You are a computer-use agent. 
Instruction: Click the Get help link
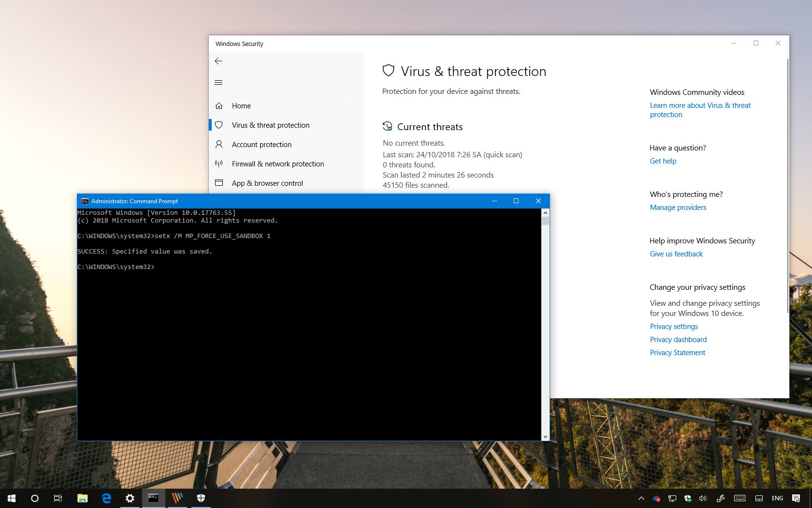[663, 161]
